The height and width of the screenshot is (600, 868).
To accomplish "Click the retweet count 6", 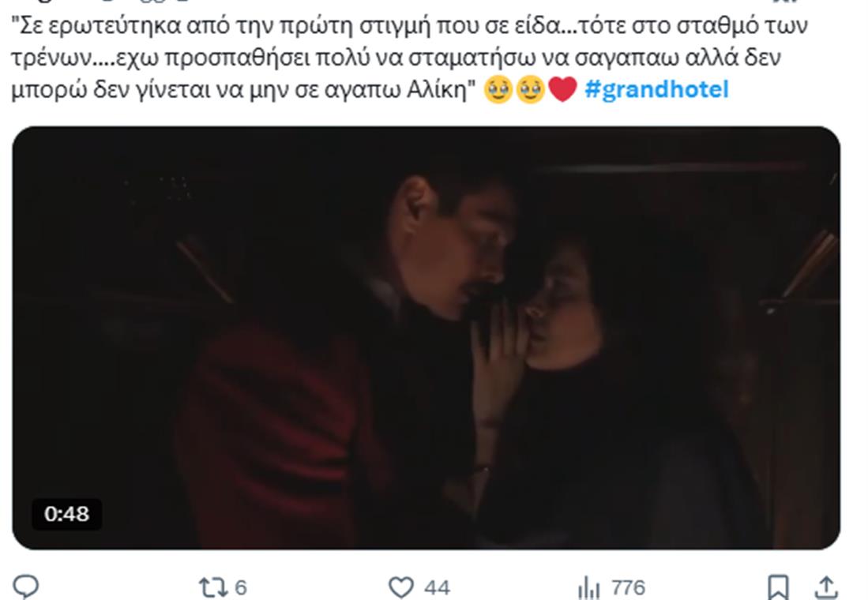I will click(241, 587).
